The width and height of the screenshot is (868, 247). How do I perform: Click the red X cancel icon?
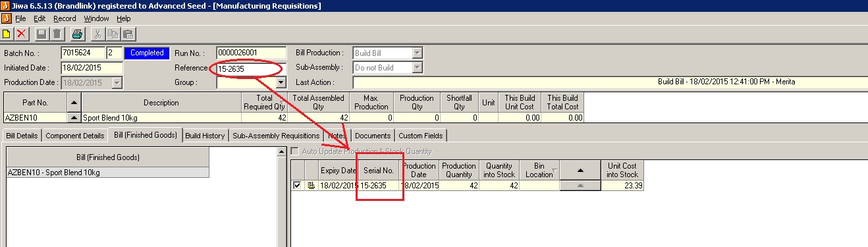[x=22, y=34]
